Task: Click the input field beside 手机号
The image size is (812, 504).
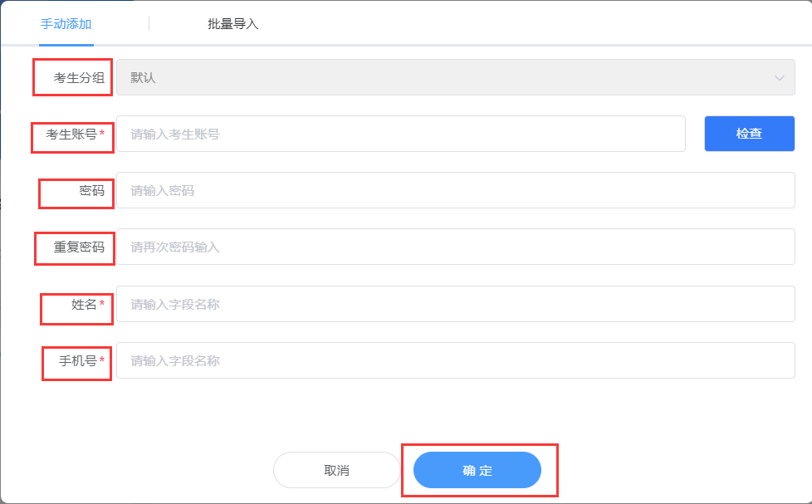Action: [455, 360]
